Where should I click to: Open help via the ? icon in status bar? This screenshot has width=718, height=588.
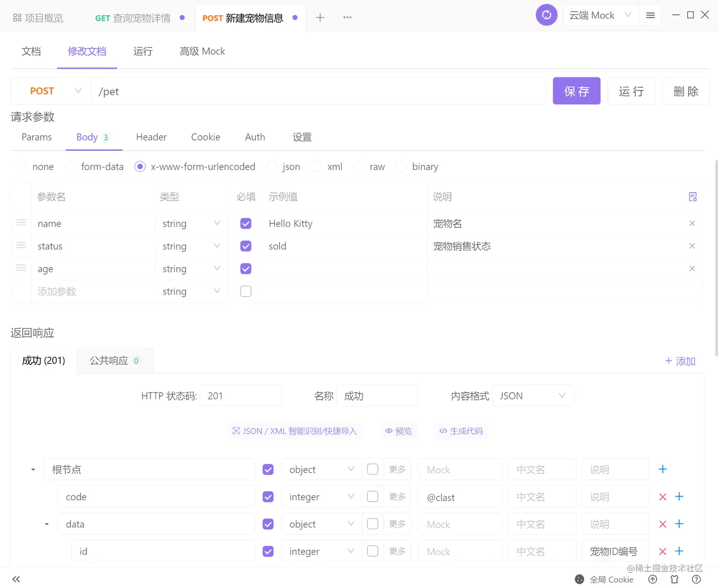[x=696, y=579]
